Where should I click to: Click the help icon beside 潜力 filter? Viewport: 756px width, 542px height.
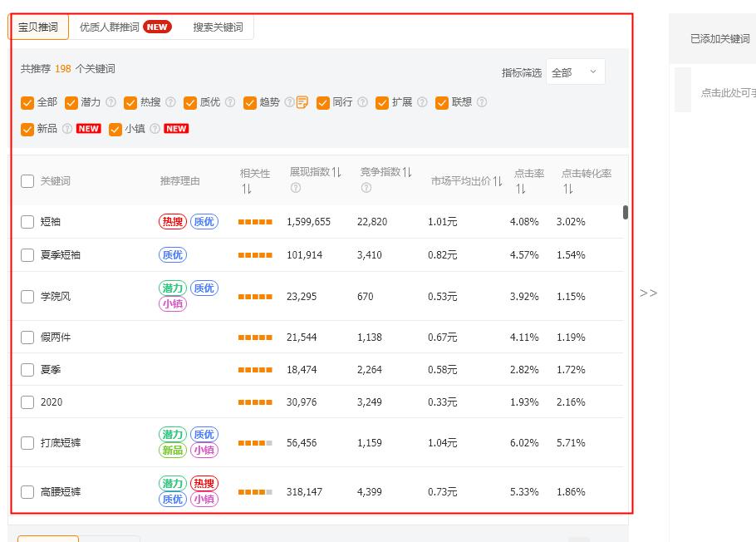pos(109,102)
